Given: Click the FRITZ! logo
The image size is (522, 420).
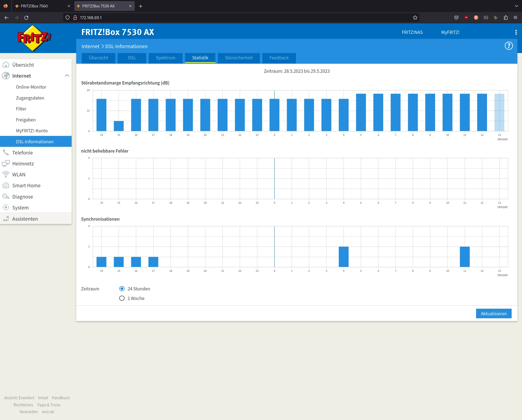Looking at the screenshot, I should click(34, 38).
